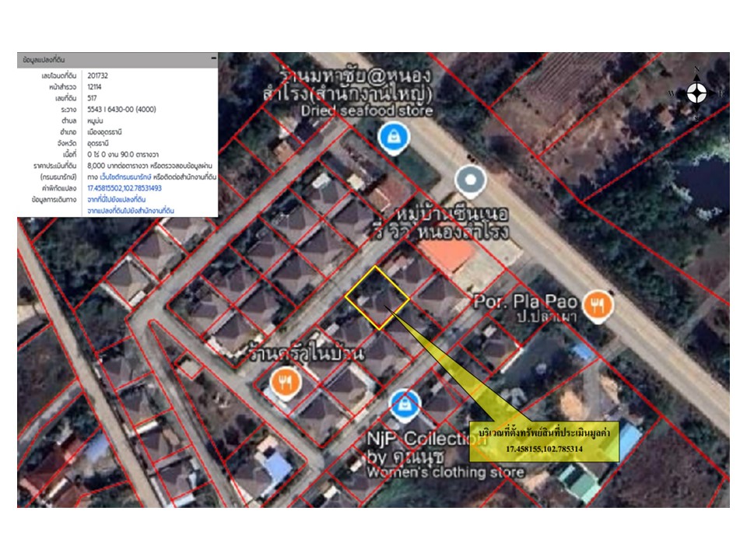This screenshot has height=560, width=747.
Task: Open the เว็บไซต์กรมธนารักษ์ link
Action: click(x=118, y=177)
